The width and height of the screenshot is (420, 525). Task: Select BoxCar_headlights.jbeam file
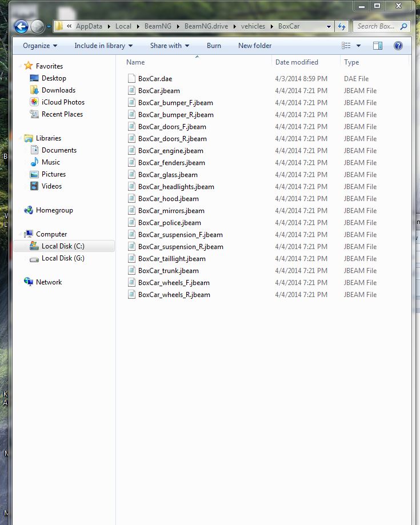click(176, 187)
